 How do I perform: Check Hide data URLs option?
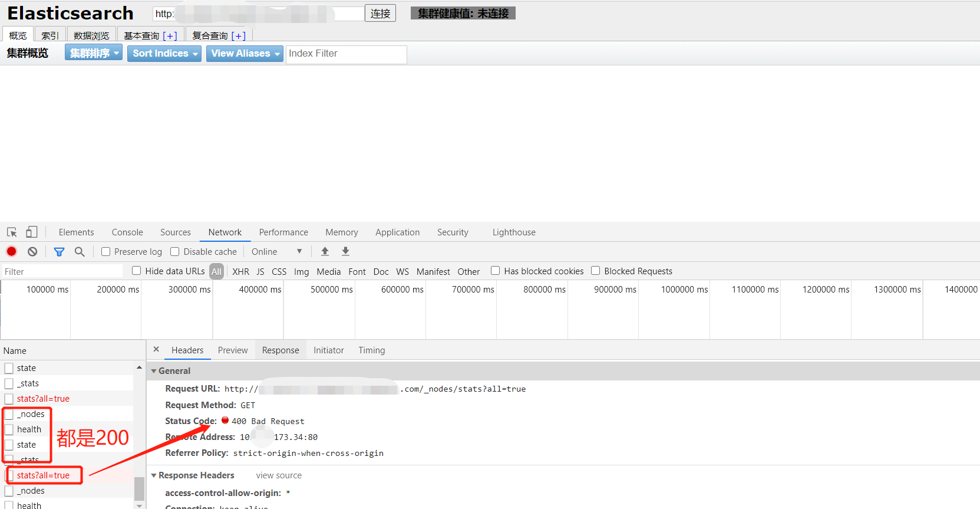tap(137, 271)
